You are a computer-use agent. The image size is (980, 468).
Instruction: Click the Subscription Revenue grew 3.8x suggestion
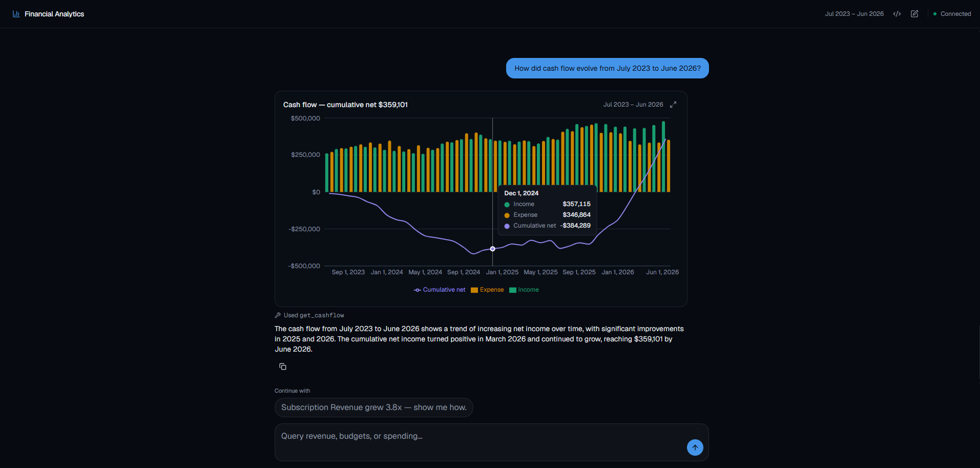click(x=374, y=408)
